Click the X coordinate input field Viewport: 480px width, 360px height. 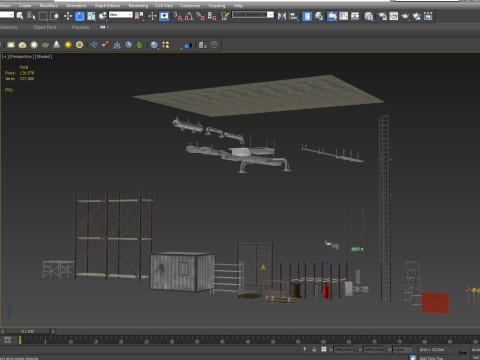(344, 349)
